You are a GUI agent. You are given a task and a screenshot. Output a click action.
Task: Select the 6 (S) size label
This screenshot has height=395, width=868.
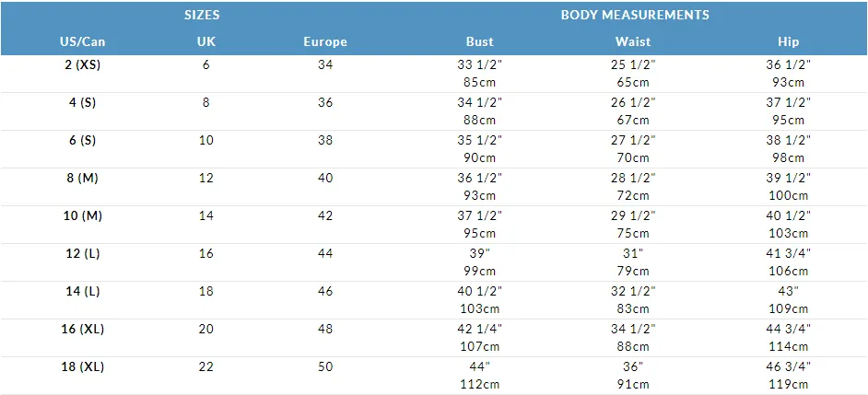(x=83, y=141)
